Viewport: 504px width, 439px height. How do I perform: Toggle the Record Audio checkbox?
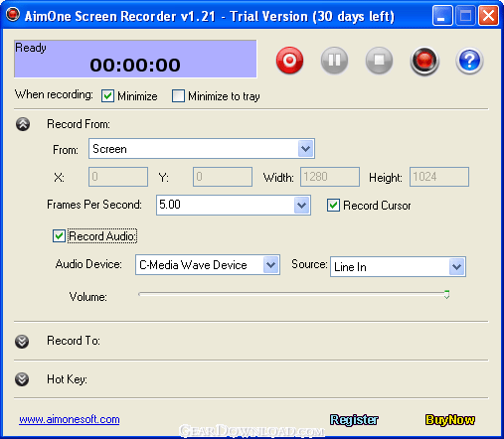click(x=59, y=236)
